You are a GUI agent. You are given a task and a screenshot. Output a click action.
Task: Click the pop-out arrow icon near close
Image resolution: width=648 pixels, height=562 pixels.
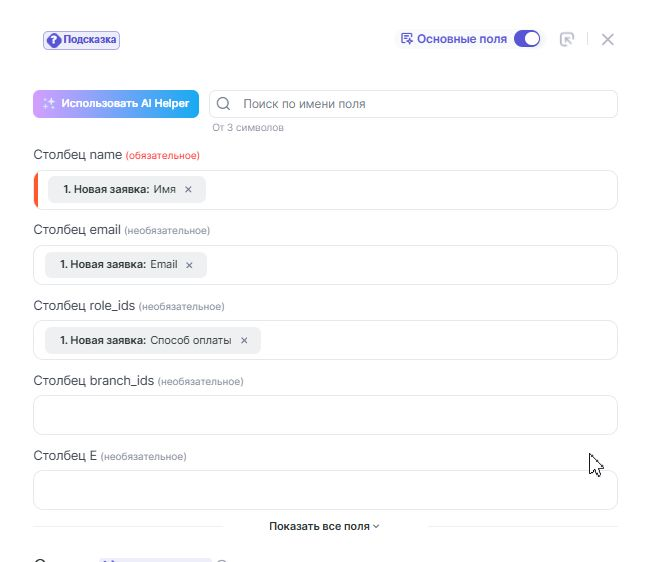coord(567,40)
